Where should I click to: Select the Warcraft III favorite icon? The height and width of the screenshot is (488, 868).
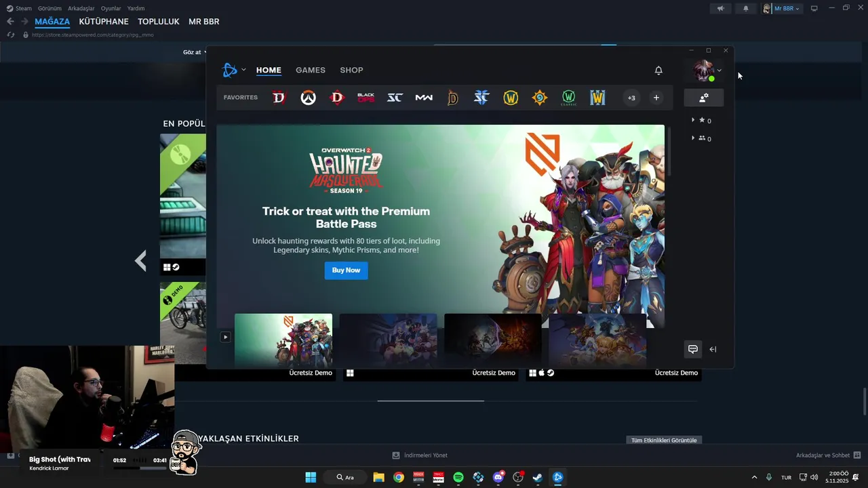pos(597,98)
